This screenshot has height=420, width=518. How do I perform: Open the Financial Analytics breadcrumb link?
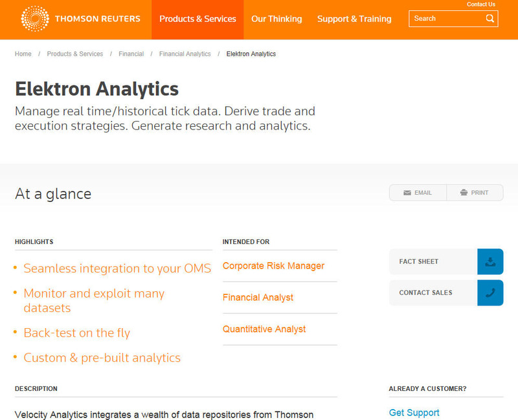[185, 54]
